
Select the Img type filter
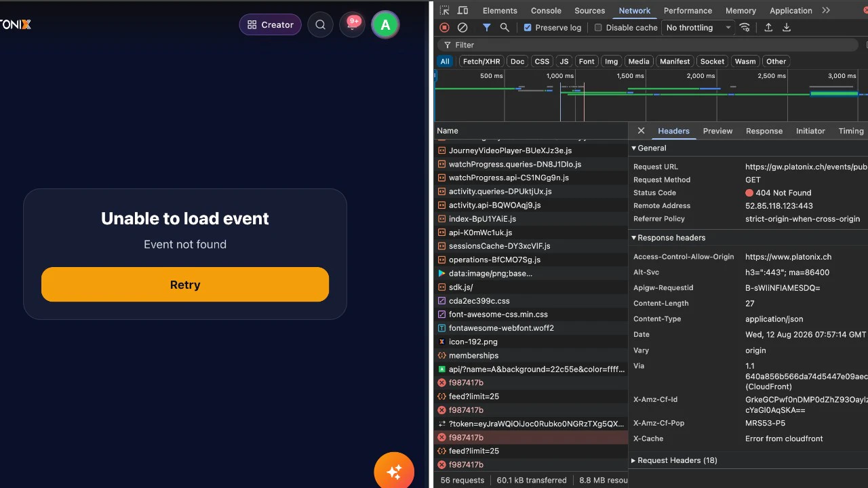click(611, 61)
